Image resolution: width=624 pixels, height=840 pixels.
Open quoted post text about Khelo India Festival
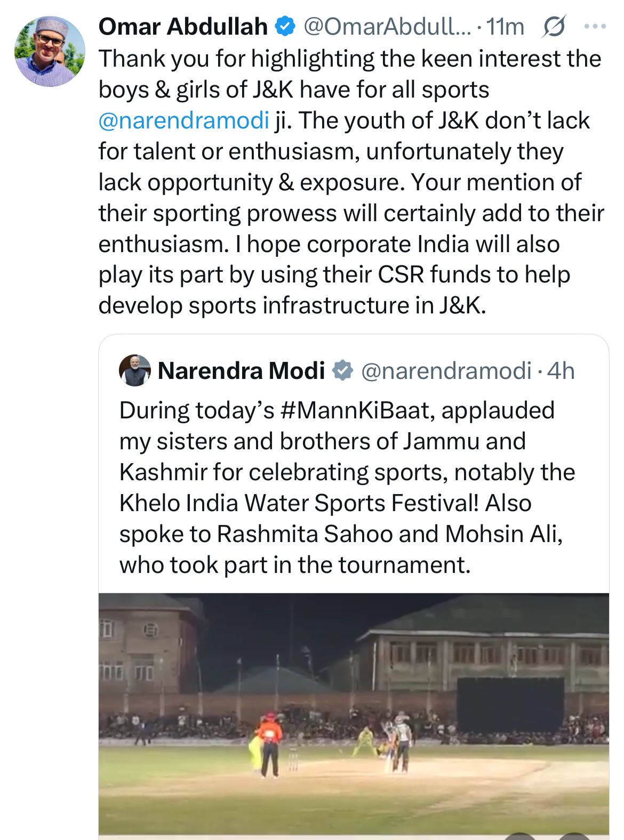point(347,487)
